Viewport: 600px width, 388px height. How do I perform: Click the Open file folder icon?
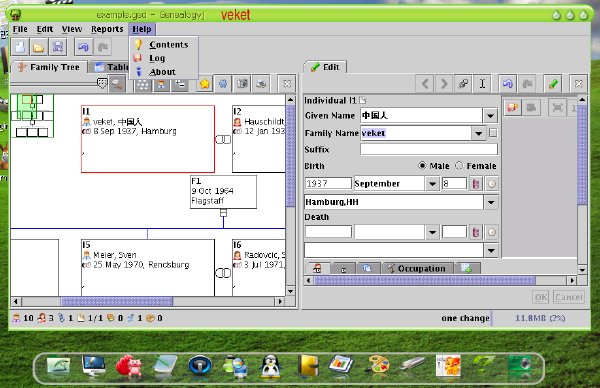pos(38,47)
